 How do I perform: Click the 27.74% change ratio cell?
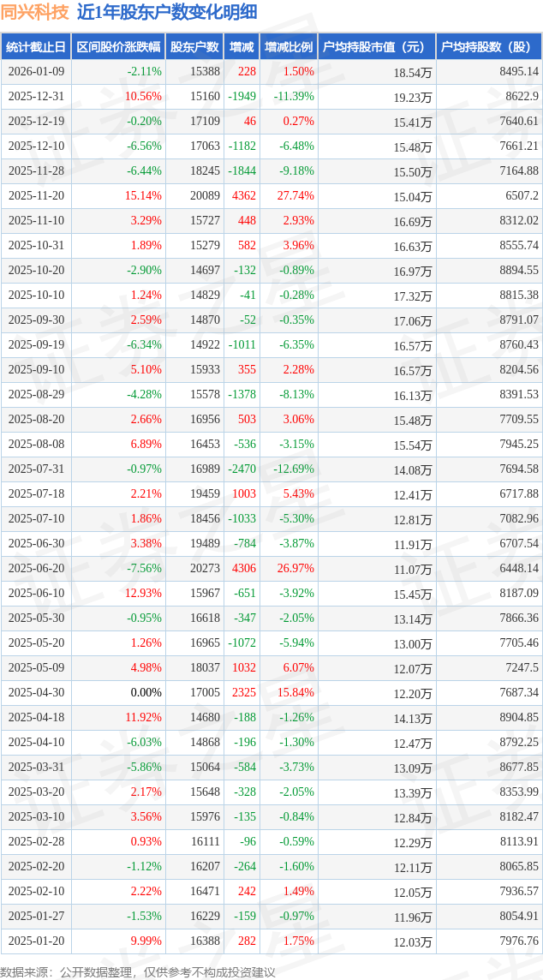(x=295, y=196)
